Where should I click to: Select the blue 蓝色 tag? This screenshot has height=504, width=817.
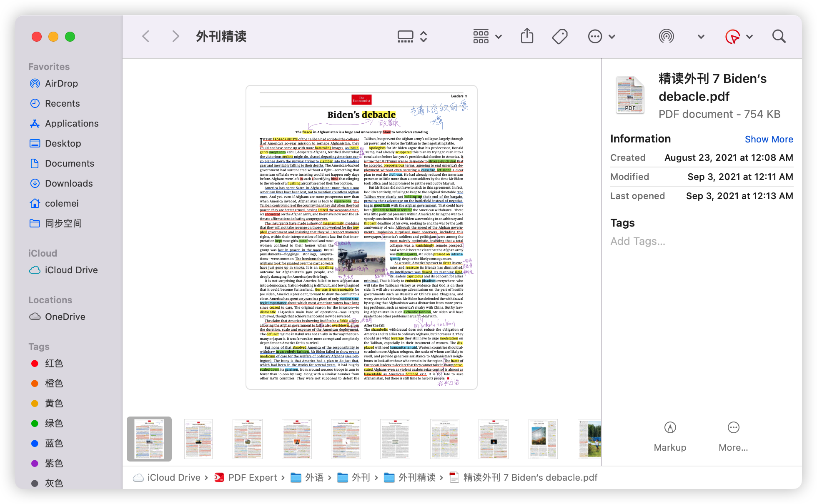(54, 443)
